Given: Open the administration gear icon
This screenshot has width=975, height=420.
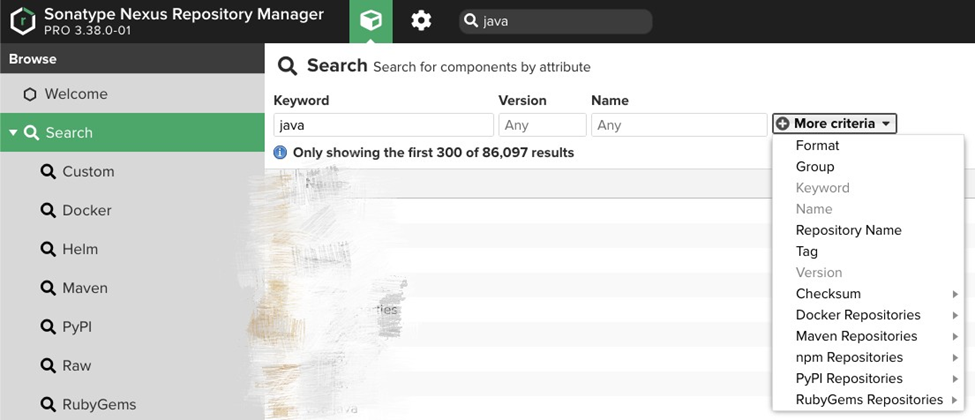Looking at the screenshot, I should tap(421, 21).
